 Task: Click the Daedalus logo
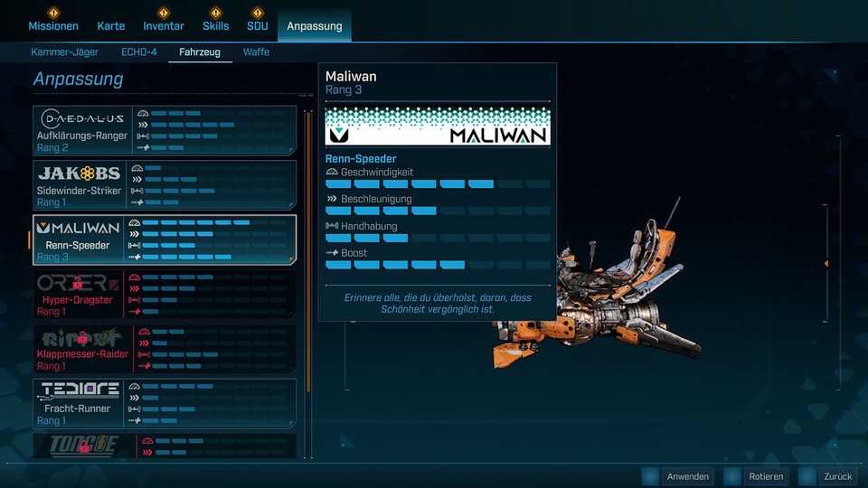82,118
